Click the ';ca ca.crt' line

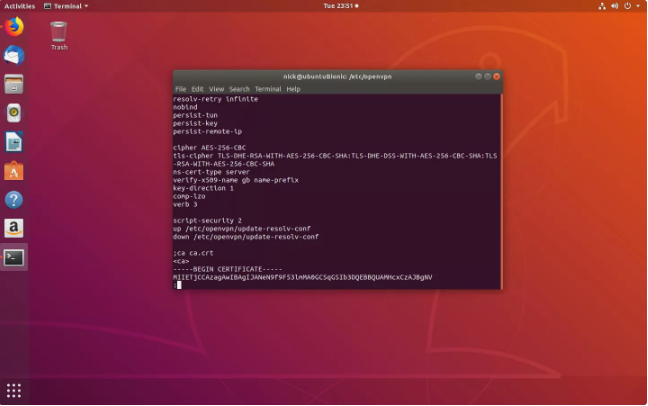point(193,253)
